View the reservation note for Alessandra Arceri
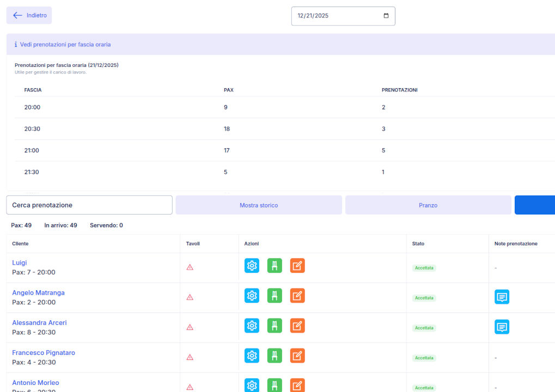Viewport: 555px width, 392px height. (501, 327)
